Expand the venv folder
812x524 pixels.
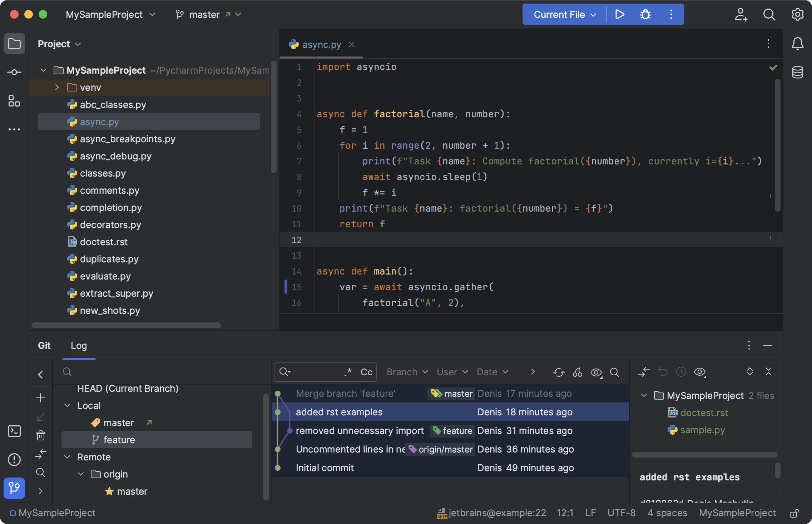click(x=56, y=87)
